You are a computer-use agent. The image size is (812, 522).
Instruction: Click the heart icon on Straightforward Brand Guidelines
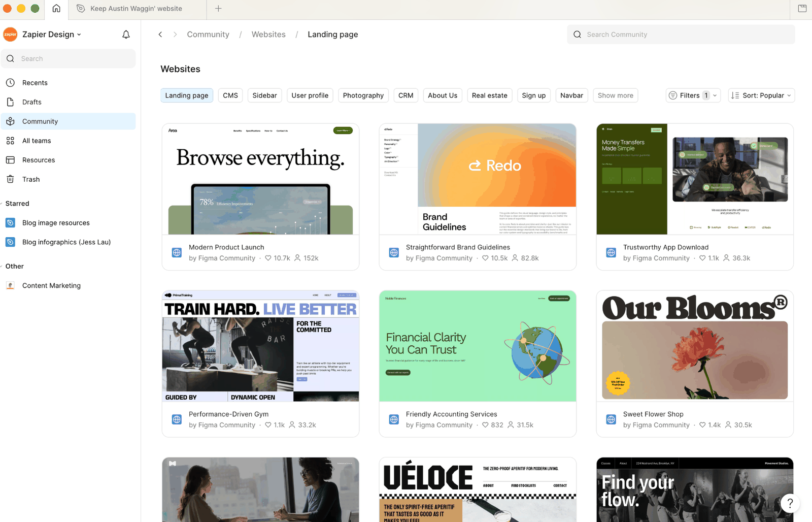pos(485,258)
